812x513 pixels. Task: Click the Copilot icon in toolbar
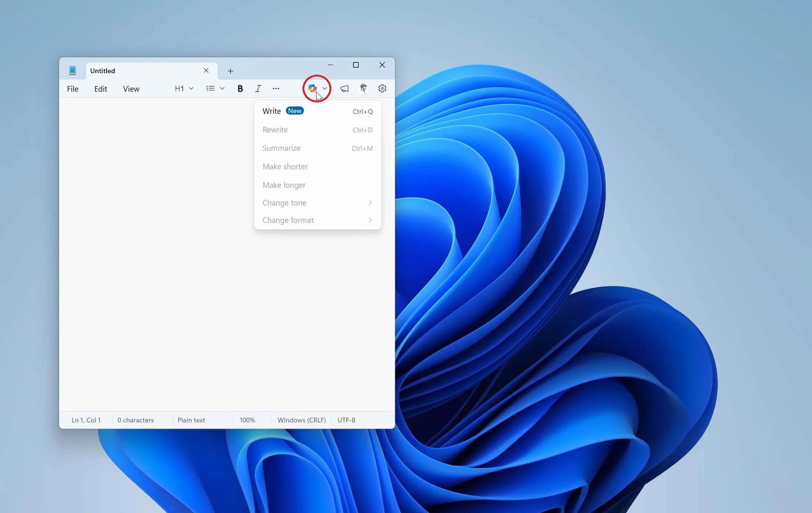point(312,88)
